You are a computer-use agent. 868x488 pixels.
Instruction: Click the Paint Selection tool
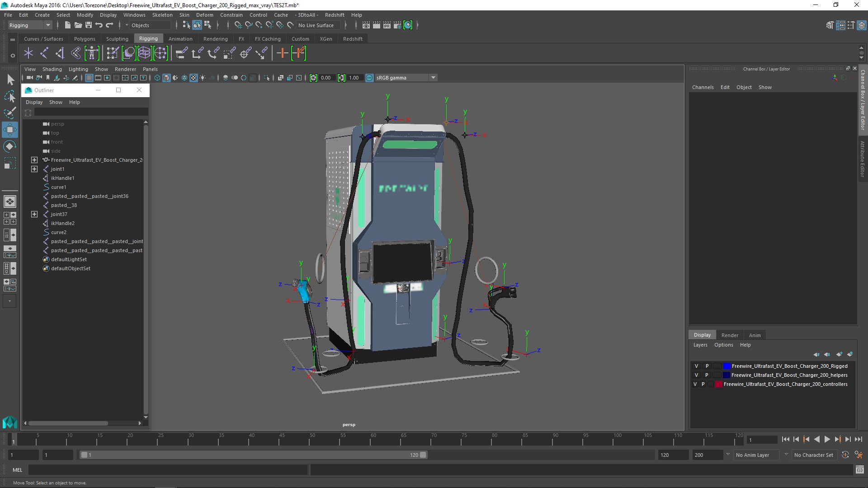tap(10, 113)
